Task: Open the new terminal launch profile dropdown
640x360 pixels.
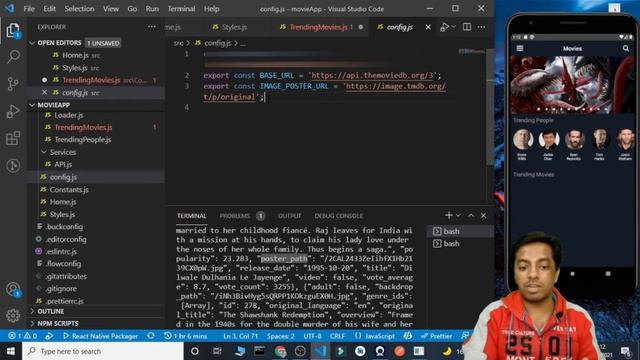Action: click(x=458, y=215)
